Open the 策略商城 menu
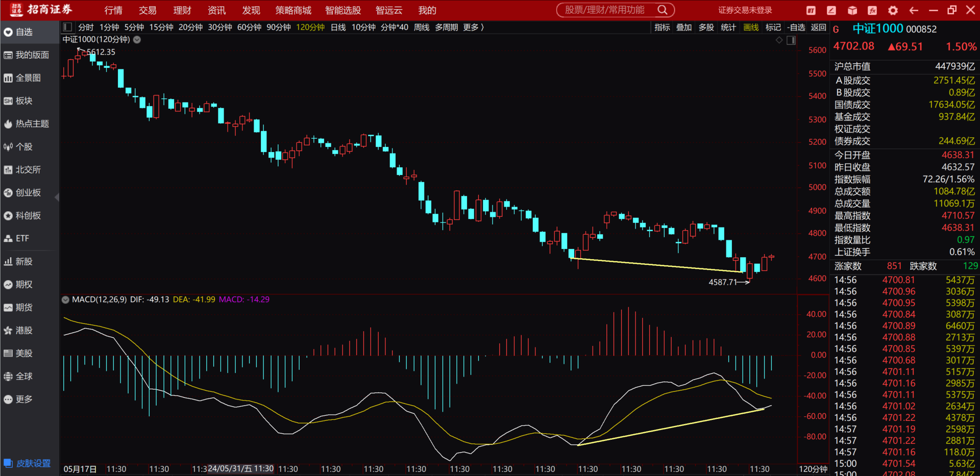Image resolution: width=980 pixels, height=476 pixels. pos(293,10)
